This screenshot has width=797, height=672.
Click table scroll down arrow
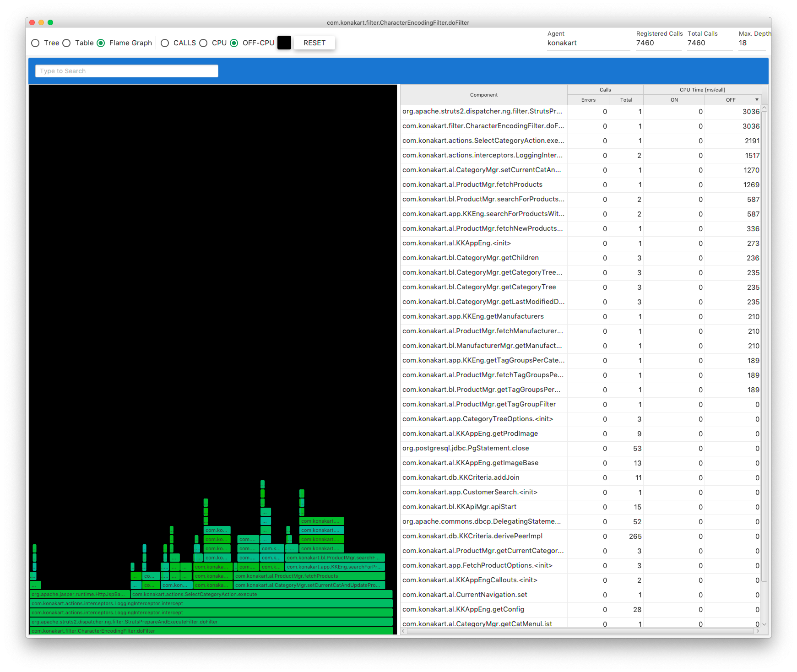(764, 624)
